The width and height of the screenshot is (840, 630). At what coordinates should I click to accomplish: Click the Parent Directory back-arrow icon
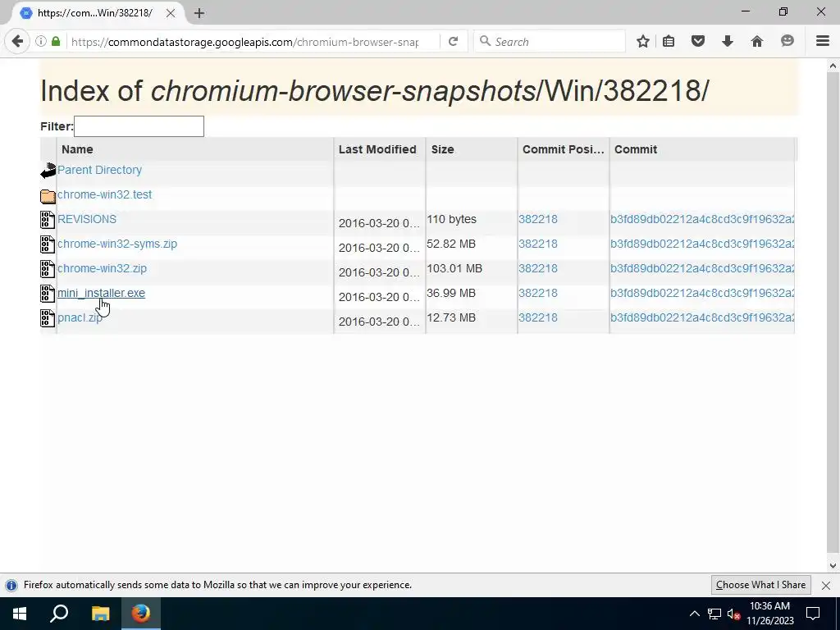[x=48, y=171]
